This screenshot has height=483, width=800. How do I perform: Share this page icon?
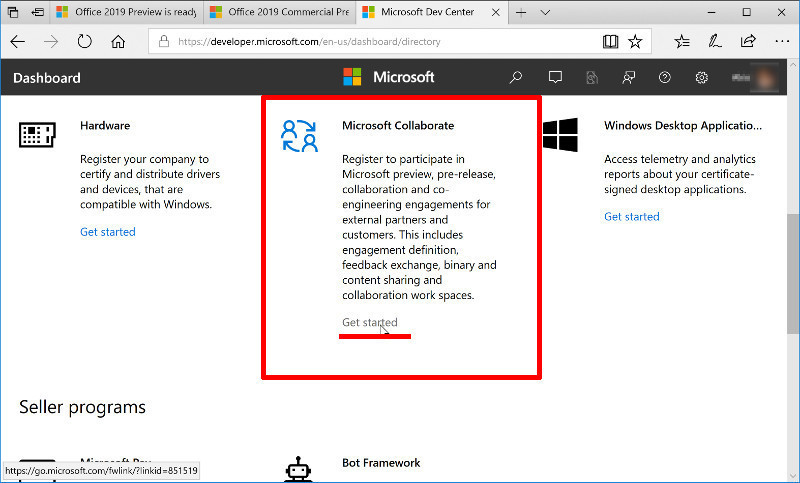[748, 41]
